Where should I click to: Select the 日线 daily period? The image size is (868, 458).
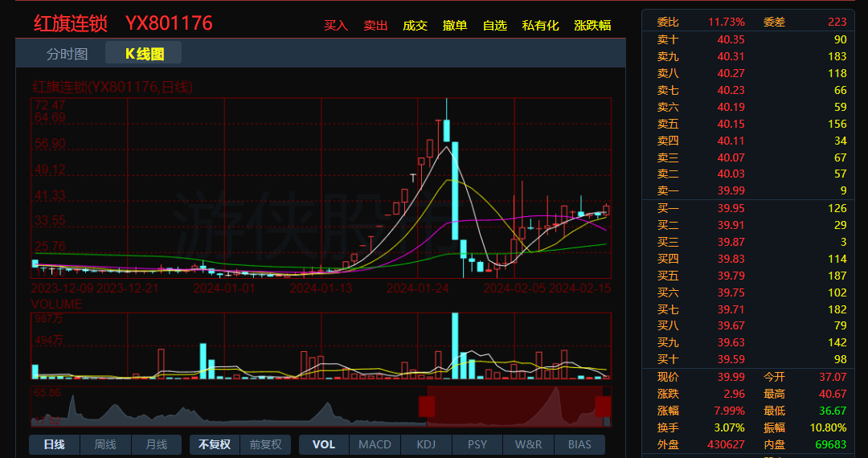(55, 444)
